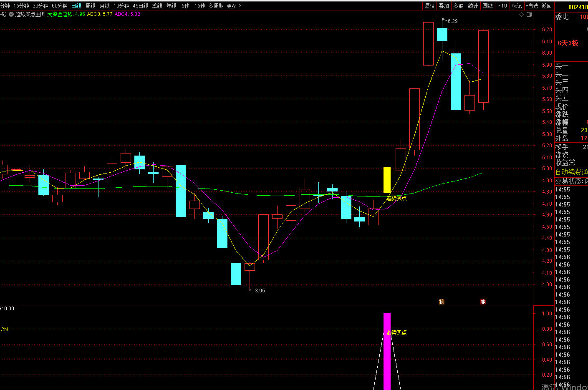Add stock via +自选 button

(532, 6)
